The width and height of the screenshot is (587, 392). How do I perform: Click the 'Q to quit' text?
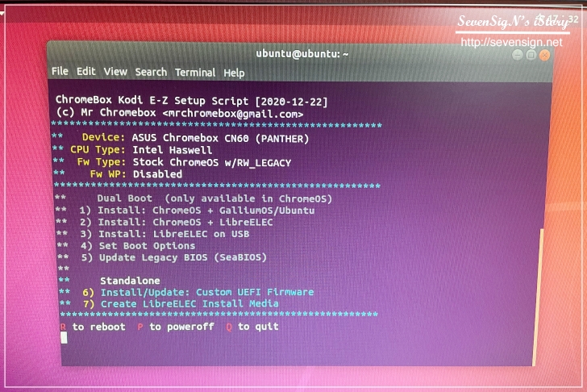click(252, 327)
